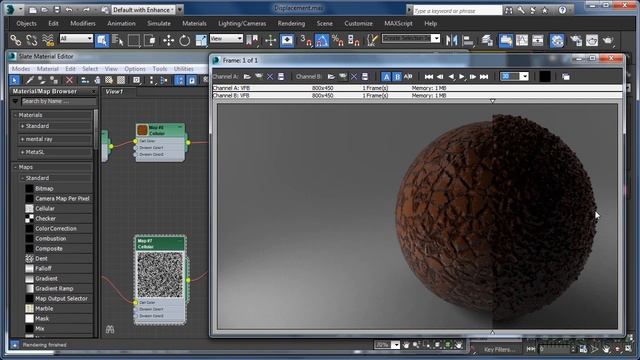
Task: Click the black color swatch in Frame window
Action: [544, 76]
